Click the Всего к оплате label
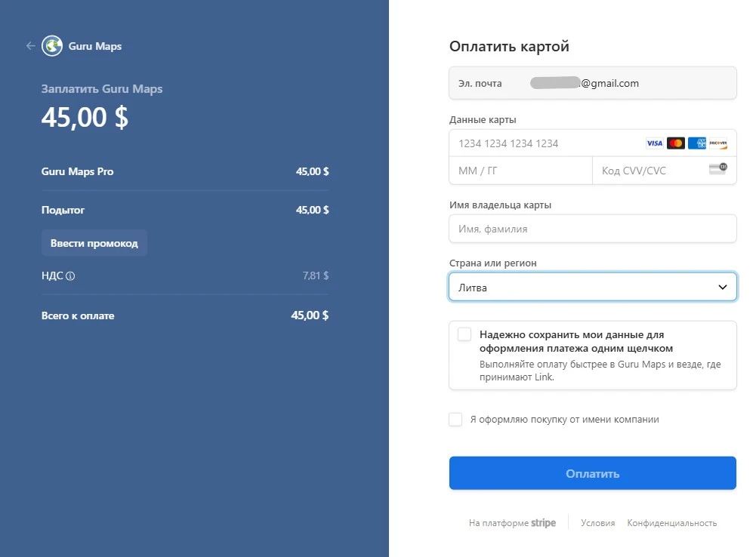The width and height of the screenshot is (756, 557). (x=78, y=315)
